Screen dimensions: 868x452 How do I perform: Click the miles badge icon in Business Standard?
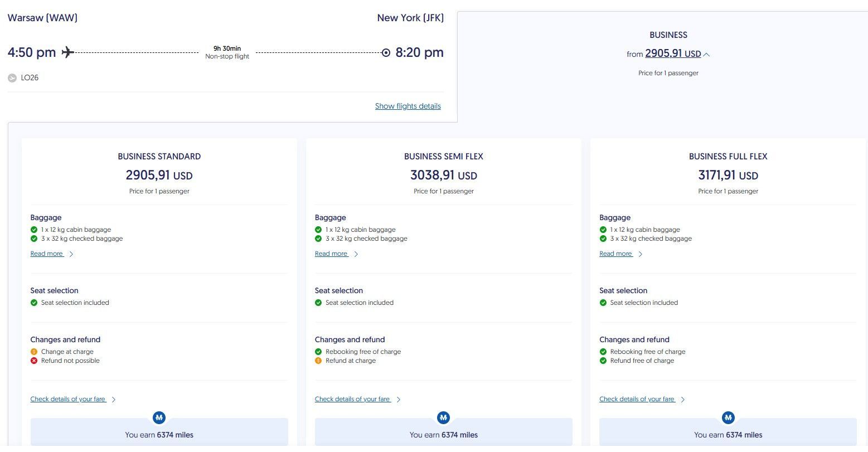159,417
